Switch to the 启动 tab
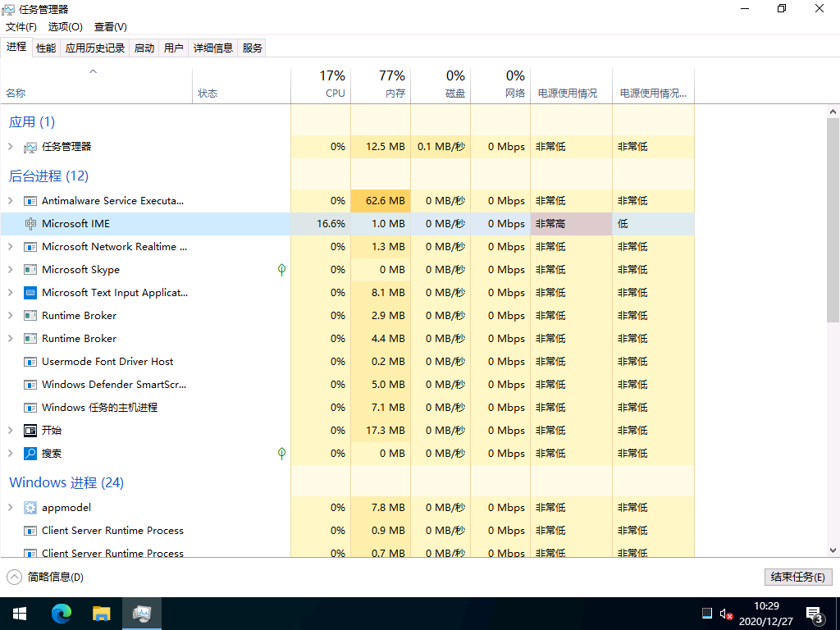 pyautogui.click(x=144, y=48)
